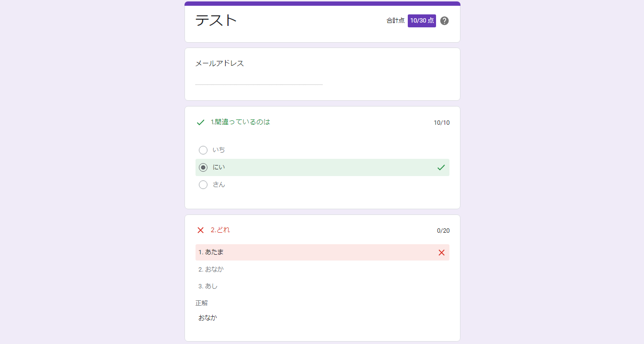Viewport: 644px width, 344px height.
Task: Click the question title 1.間違っているのは
Action: (241, 122)
